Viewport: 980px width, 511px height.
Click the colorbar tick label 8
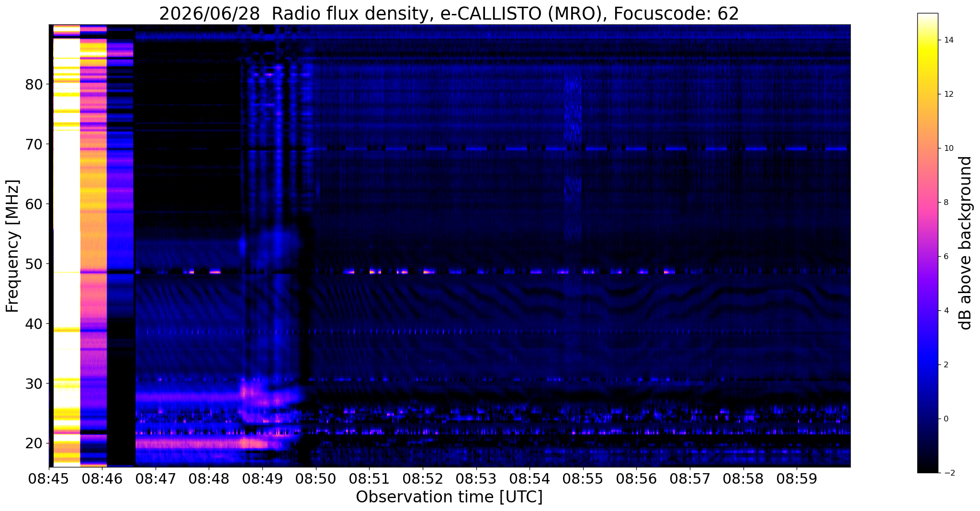946,203
